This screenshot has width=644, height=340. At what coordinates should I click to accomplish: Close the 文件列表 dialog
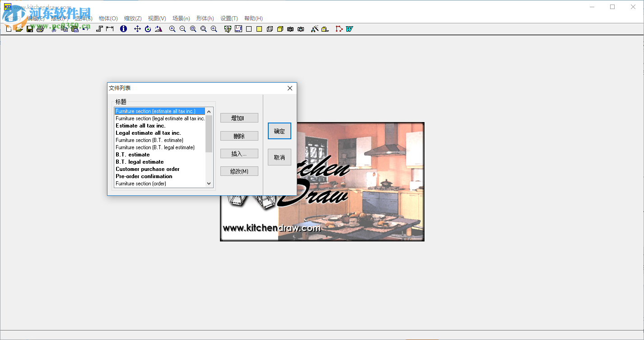(290, 88)
